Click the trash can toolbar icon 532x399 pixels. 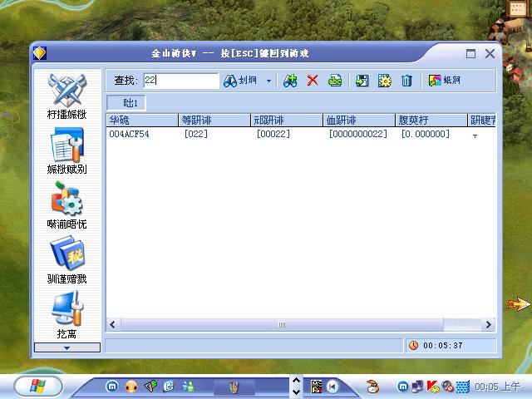pyautogui.click(x=406, y=81)
